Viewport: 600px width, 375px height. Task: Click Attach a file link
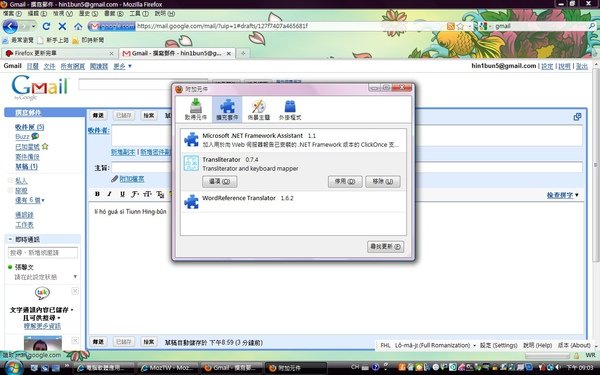click(132, 179)
